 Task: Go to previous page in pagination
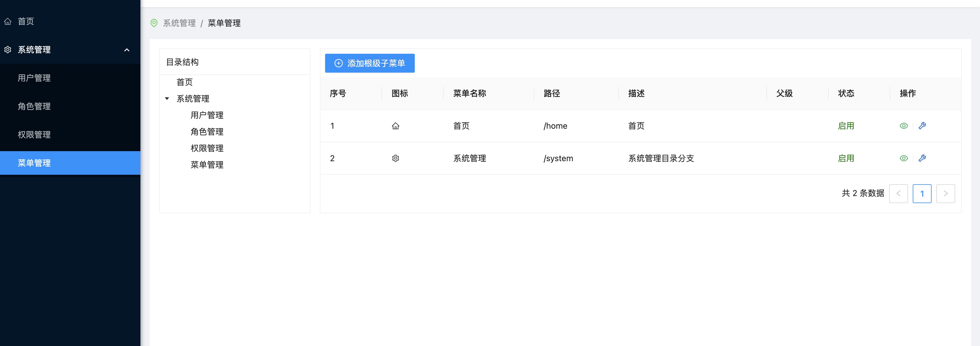point(899,194)
